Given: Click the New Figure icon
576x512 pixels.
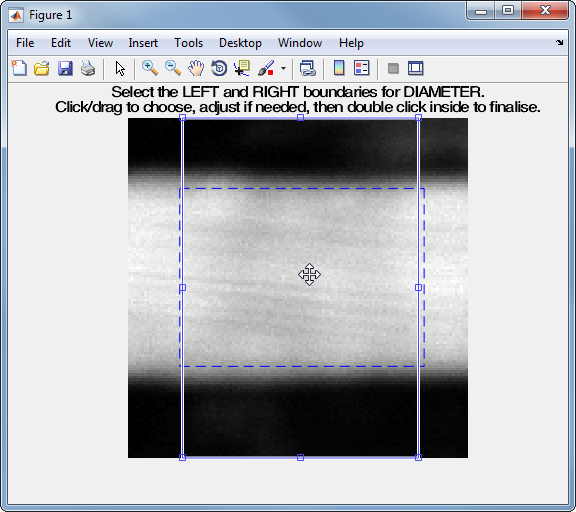Looking at the screenshot, I should [19, 68].
